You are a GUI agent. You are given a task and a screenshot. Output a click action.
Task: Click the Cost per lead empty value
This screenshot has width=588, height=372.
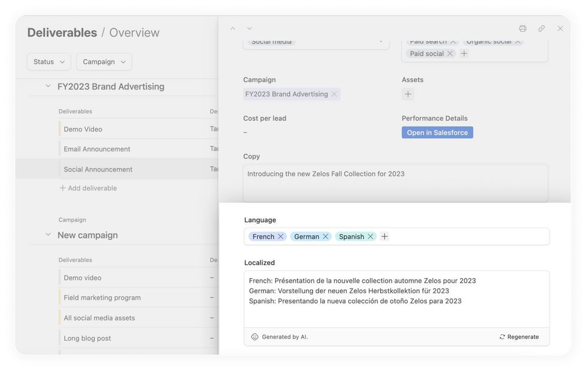click(245, 132)
